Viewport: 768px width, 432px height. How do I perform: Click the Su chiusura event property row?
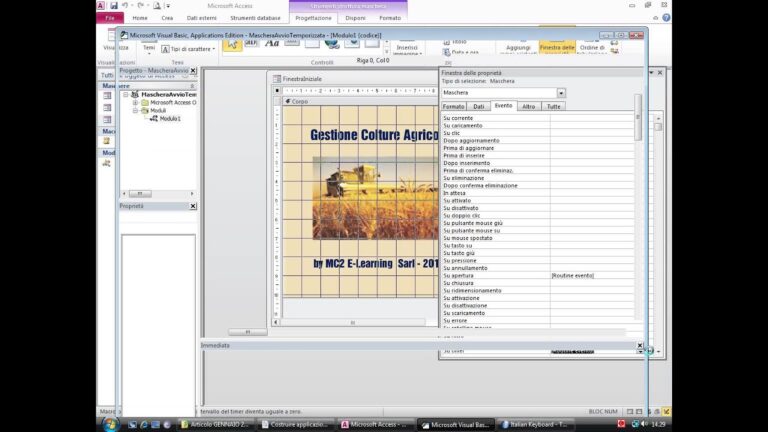pos(537,283)
